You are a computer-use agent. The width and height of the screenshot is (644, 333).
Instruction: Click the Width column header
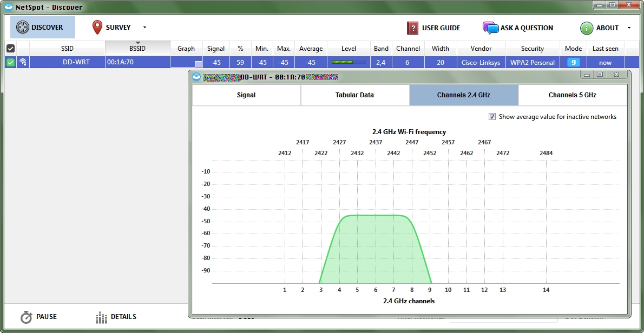441,49
